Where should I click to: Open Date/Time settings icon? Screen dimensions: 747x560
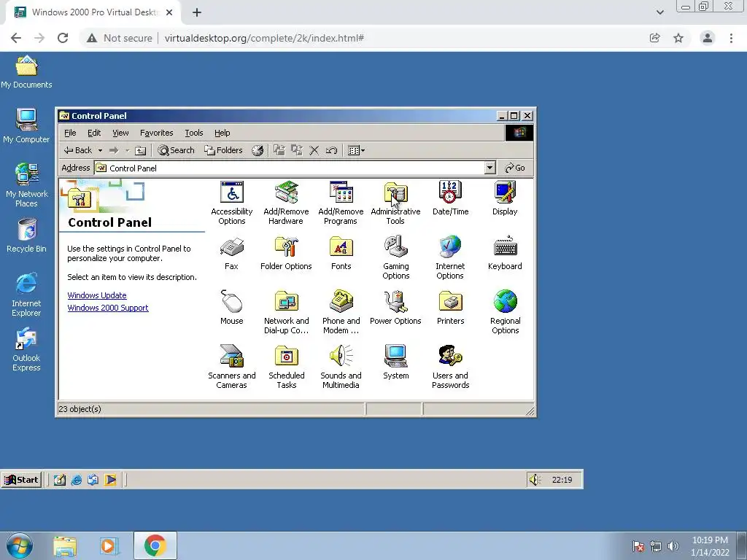[450, 198]
